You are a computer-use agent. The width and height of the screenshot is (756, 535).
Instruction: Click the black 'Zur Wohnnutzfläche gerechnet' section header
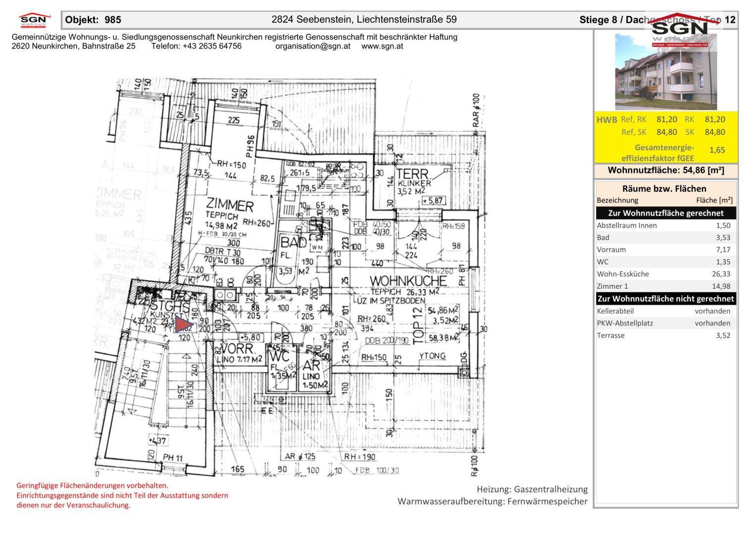tap(666, 213)
